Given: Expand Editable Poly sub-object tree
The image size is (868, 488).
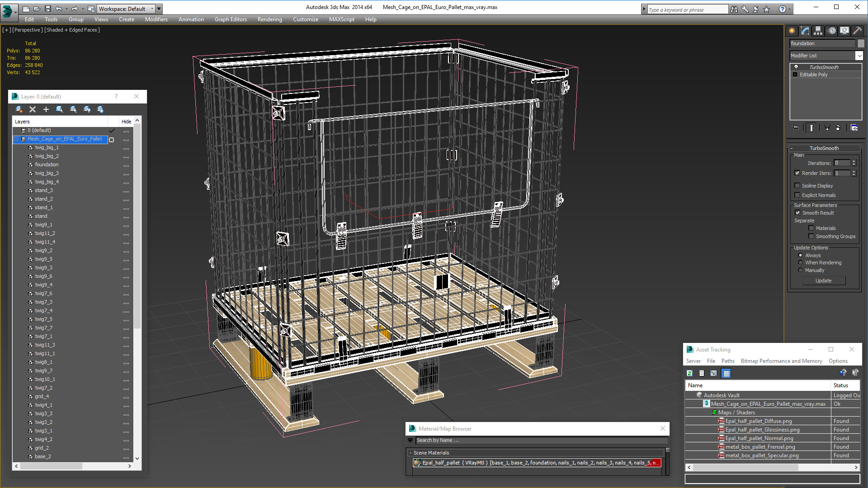Looking at the screenshot, I should point(795,75).
